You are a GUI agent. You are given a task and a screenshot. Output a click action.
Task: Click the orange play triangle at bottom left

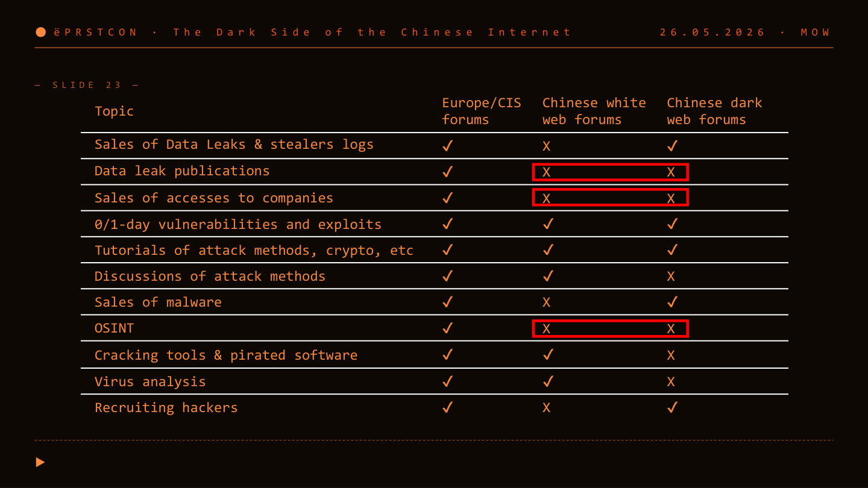click(x=40, y=462)
